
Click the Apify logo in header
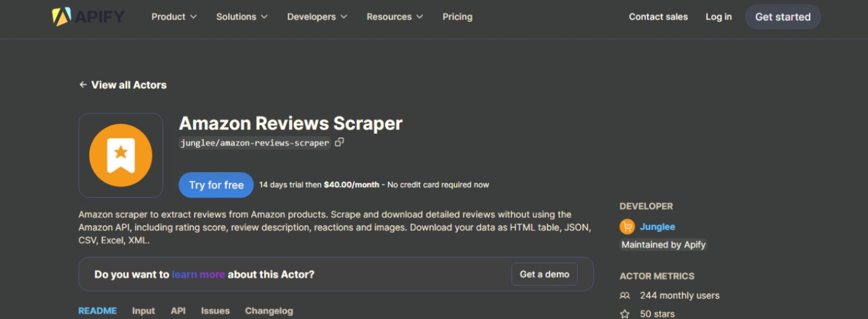pos(88,17)
